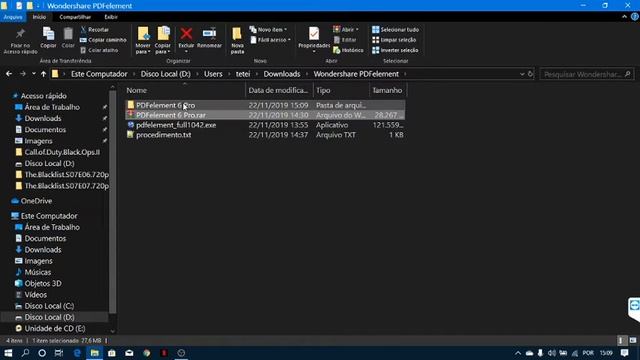Image resolution: width=640 pixels, height=360 pixels.
Task: Refresh the folder view
Action: 530,74
